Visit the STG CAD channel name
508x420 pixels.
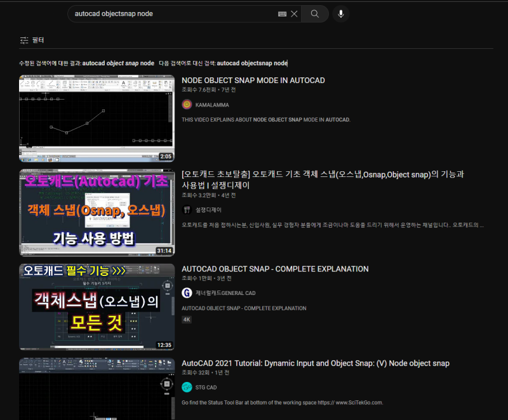(x=206, y=387)
